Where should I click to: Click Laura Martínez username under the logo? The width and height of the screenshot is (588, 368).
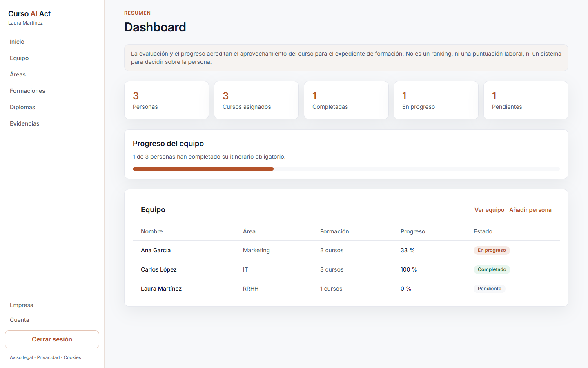pyautogui.click(x=25, y=23)
